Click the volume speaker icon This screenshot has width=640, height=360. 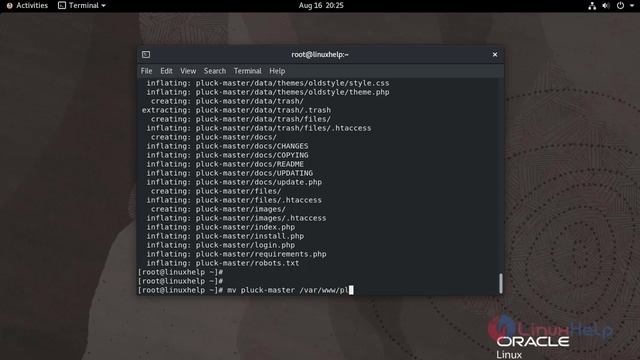click(606, 6)
